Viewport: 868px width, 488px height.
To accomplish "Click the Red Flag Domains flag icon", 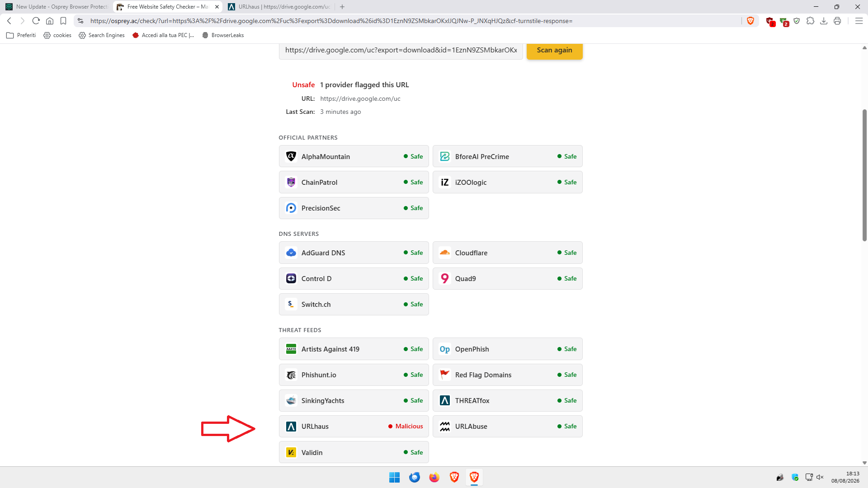I will (445, 375).
